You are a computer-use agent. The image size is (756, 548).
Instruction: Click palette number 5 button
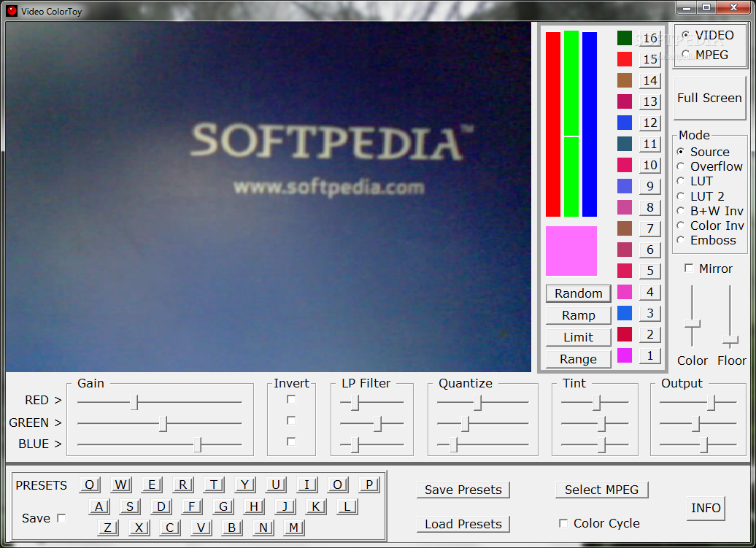(x=650, y=271)
